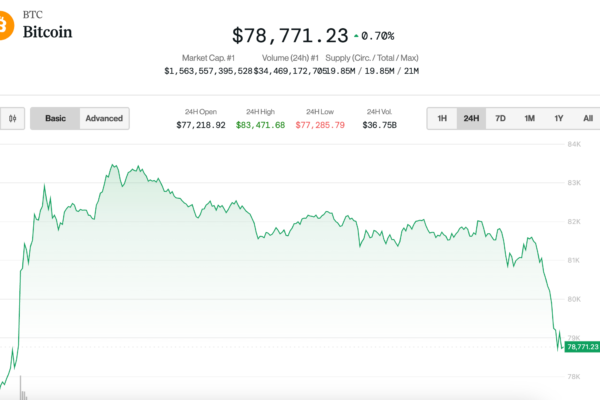Switch to the 1M time range
The image size is (600, 400).
point(529,118)
